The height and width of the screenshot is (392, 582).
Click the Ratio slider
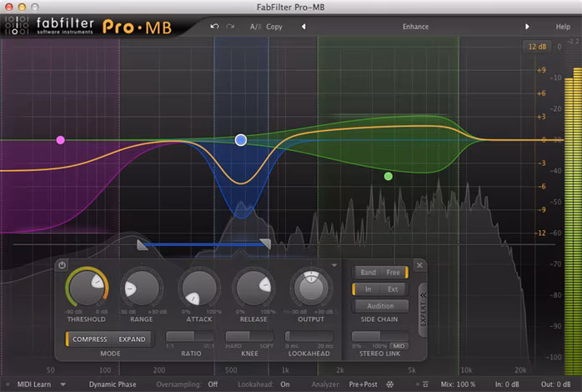190,336
